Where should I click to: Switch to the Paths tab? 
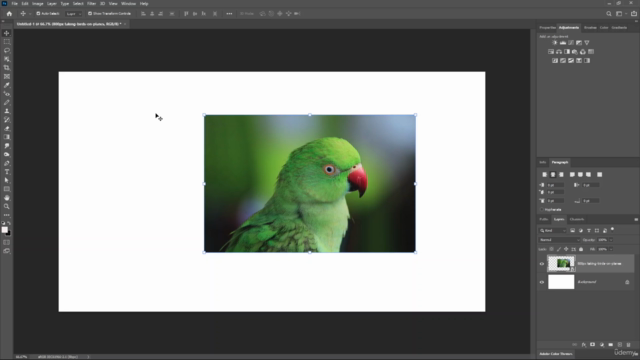coord(544,219)
